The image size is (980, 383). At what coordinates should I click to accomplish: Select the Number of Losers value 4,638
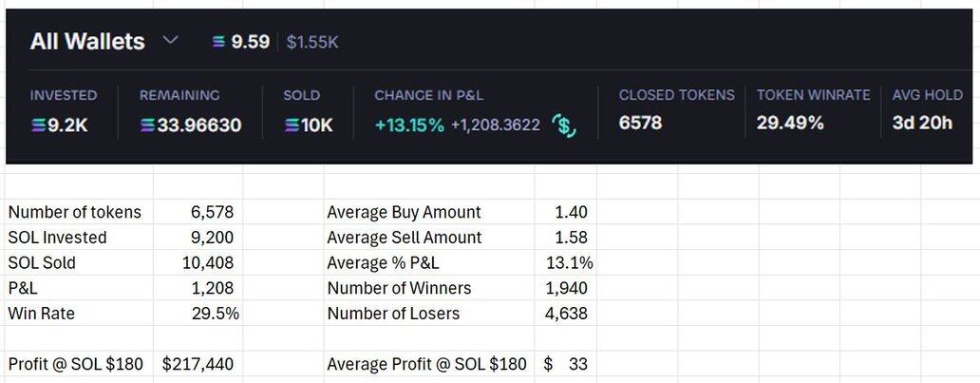566,314
